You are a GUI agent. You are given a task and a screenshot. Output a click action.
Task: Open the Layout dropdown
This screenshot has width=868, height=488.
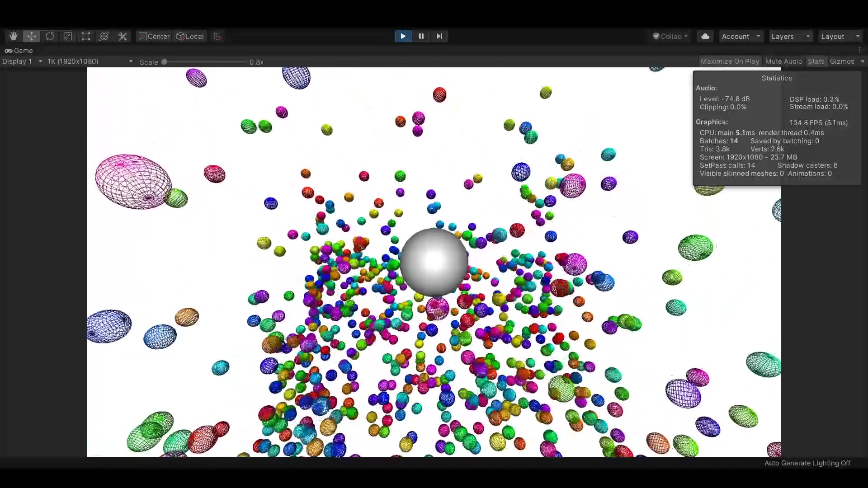coord(840,36)
